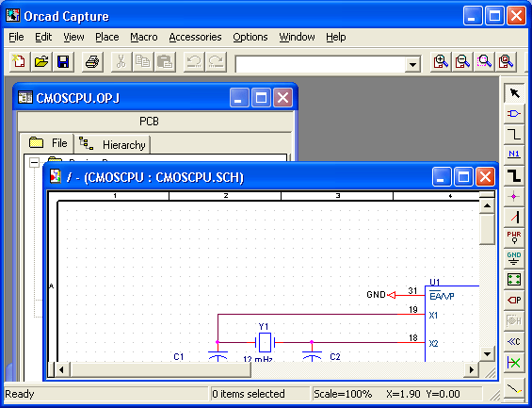Open the Accessories menu
The height and width of the screenshot is (408, 532).
[195, 37]
